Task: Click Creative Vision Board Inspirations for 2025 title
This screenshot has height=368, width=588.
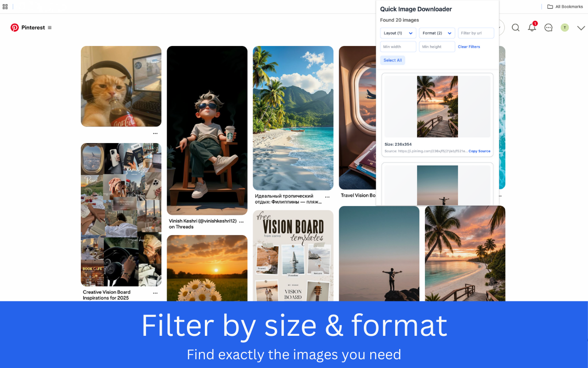Action: (107, 295)
